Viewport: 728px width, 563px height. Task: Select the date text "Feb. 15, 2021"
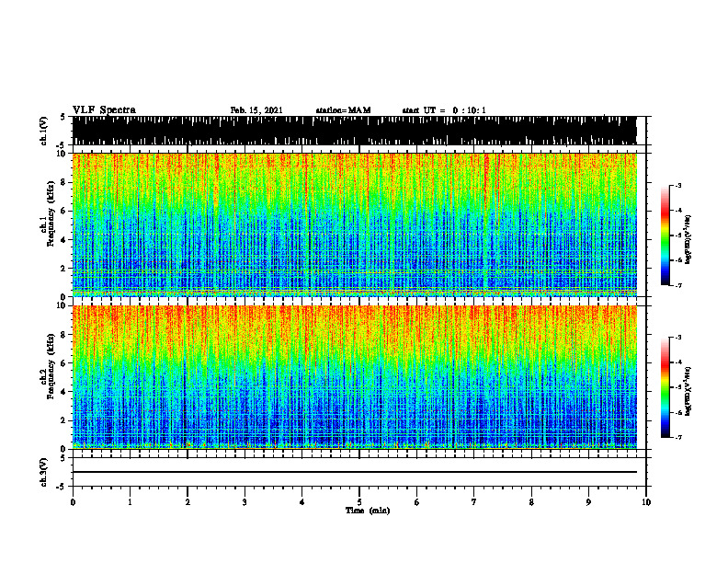pyautogui.click(x=256, y=110)
